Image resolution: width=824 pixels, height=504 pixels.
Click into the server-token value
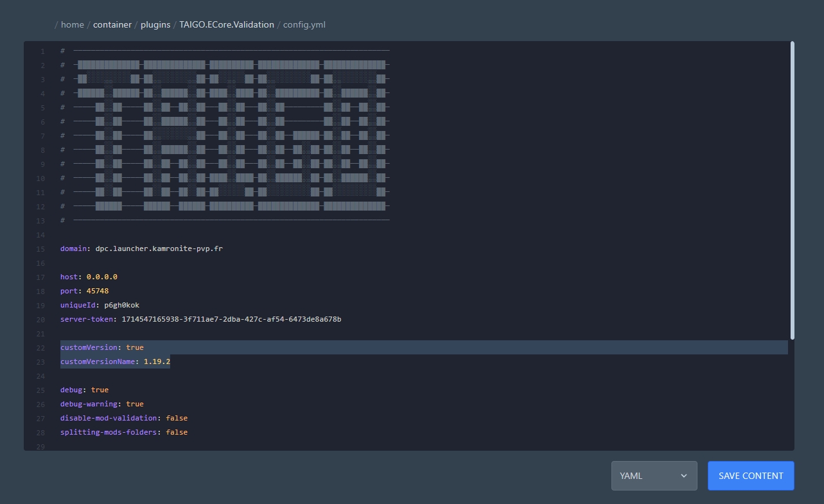tap(231, 319)
